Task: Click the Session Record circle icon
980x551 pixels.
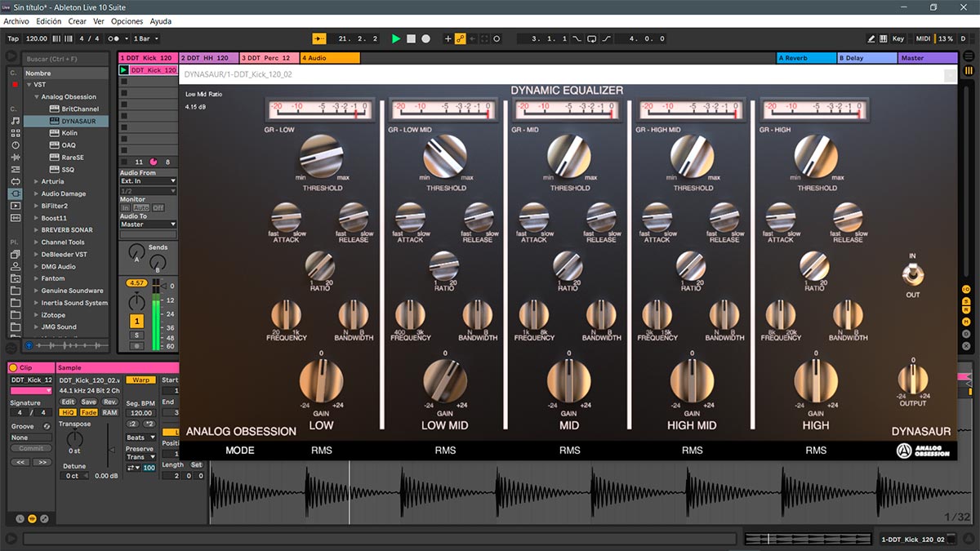Action: click(497, 38)
